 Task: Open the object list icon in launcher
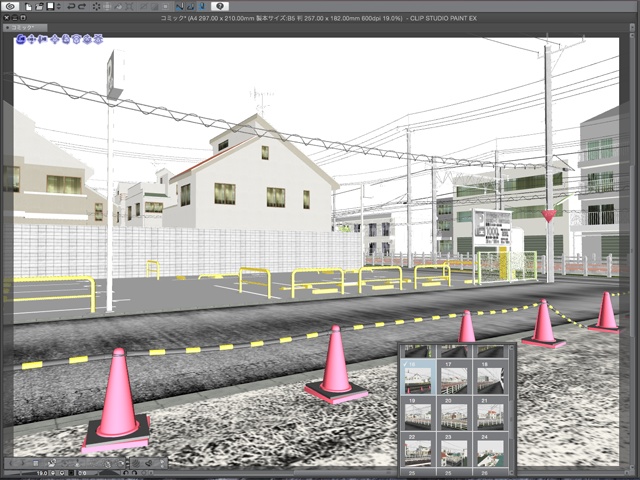click(x=36, y=463)
